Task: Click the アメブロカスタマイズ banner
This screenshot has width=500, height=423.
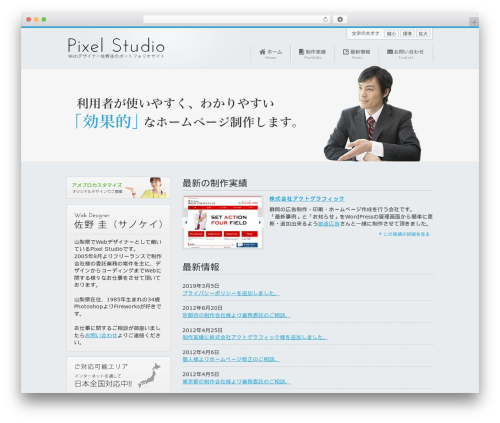Action: (x=118, y=188)
